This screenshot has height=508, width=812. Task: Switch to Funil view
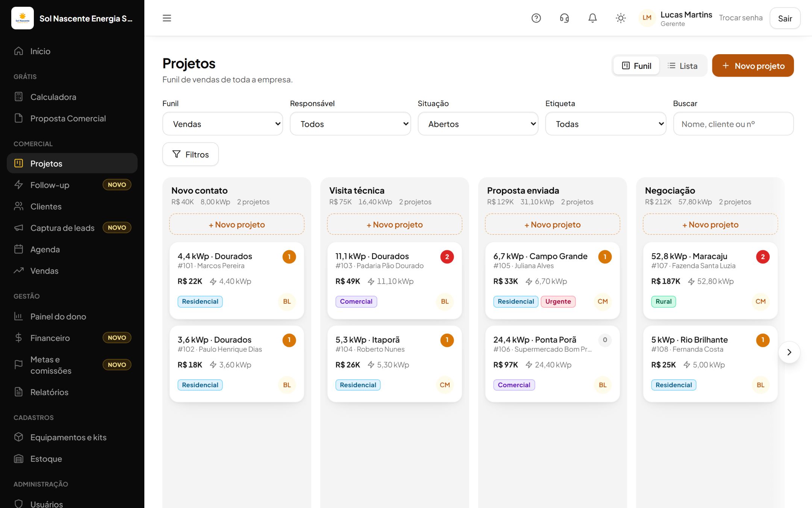point(636,66)
